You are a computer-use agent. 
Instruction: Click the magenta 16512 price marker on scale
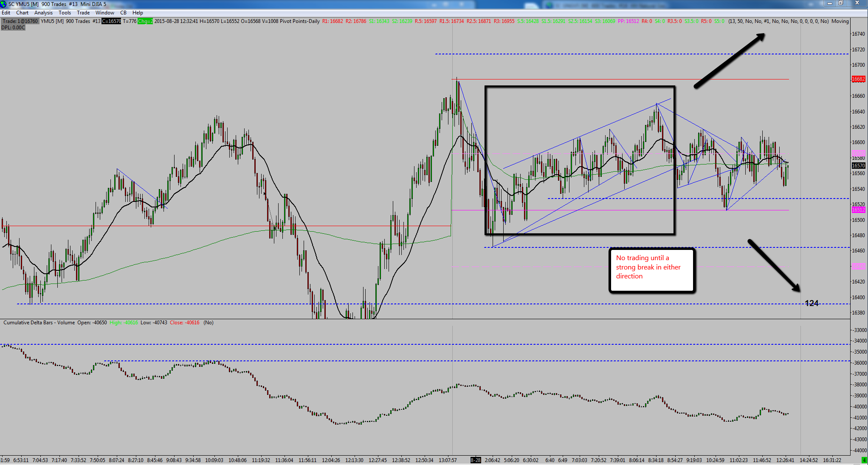tap(858, 210)
